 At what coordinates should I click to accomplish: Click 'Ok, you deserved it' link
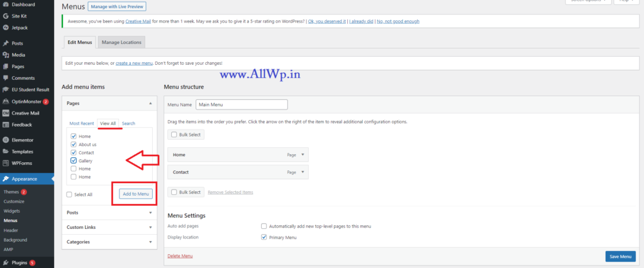click(327, 21)
